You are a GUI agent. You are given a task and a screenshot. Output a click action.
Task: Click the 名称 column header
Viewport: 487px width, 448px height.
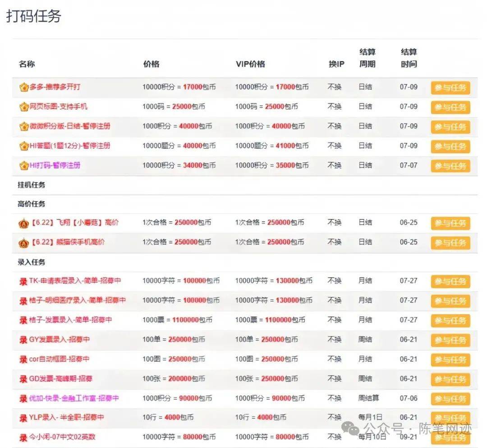[x=27, y=64]
